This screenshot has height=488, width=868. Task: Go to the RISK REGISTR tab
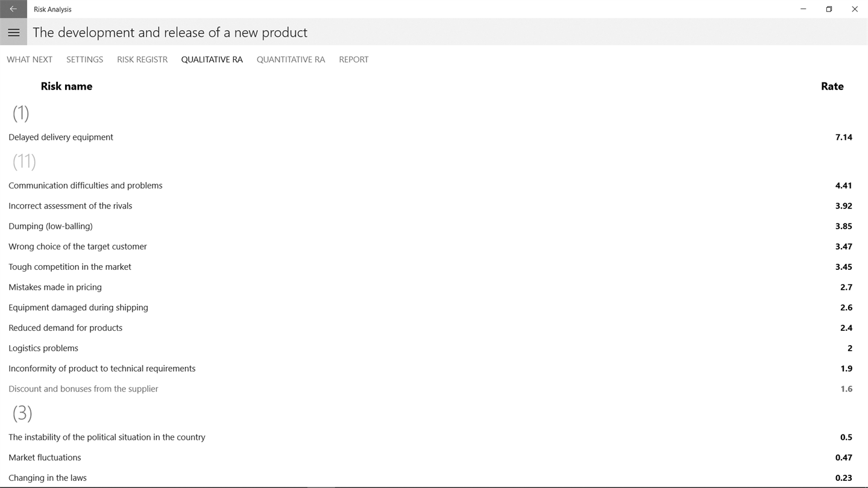tap(142, 60)
